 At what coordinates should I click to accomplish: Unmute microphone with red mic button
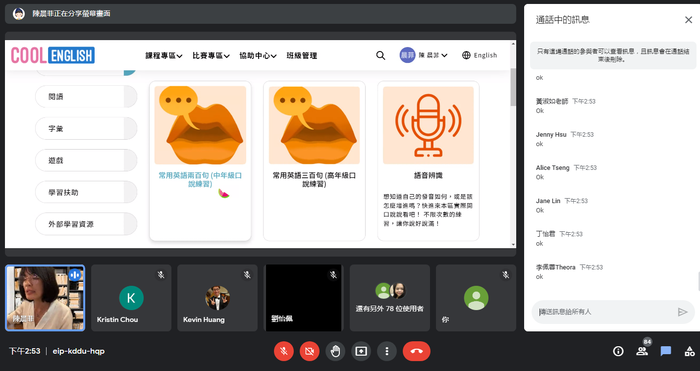coord(283,351)
